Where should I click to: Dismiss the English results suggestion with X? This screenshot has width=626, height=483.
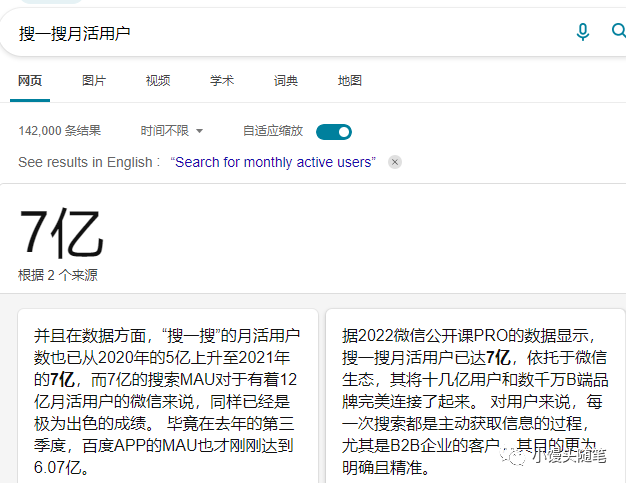click(395, 162)
